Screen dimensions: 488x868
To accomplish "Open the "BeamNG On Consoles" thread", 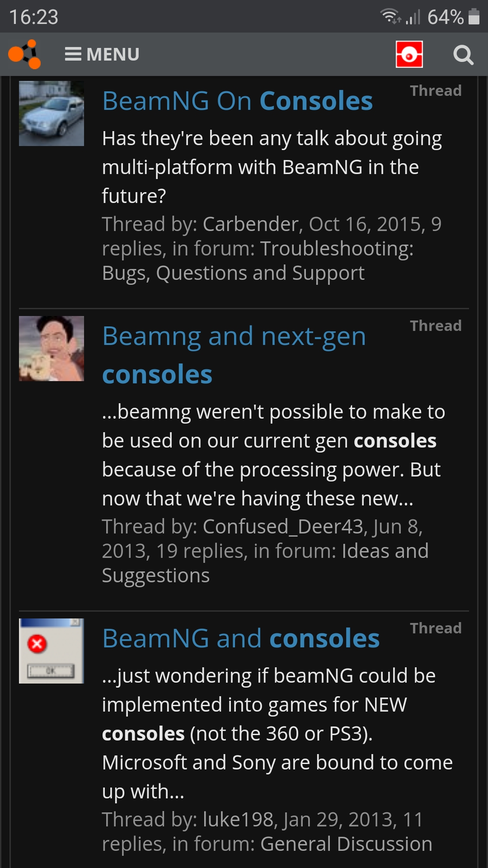I will 237,101.
